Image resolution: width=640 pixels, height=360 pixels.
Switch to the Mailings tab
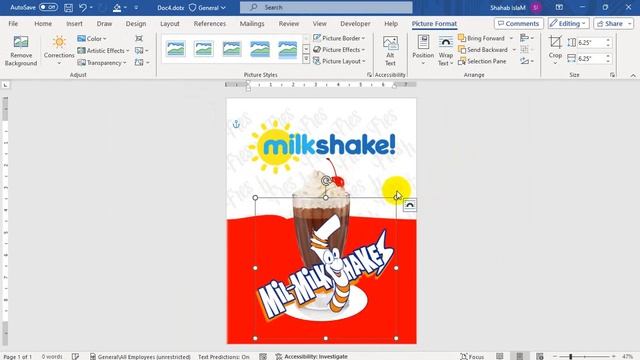252,24
